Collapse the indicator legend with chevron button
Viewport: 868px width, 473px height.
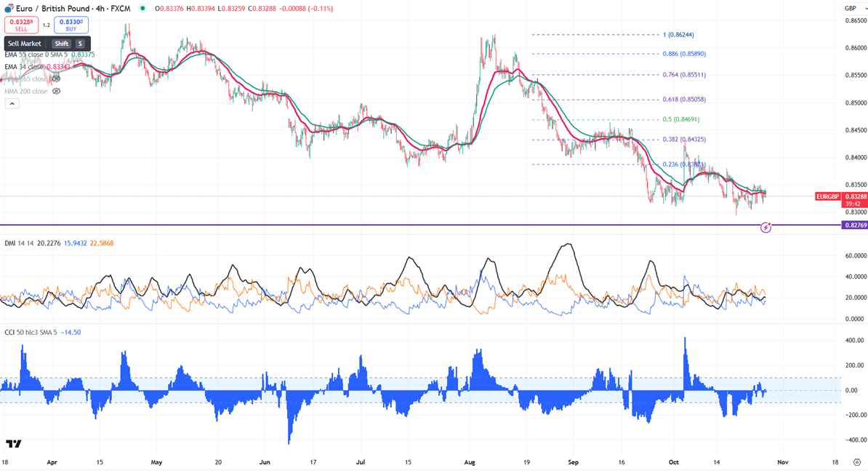(12, 103)
